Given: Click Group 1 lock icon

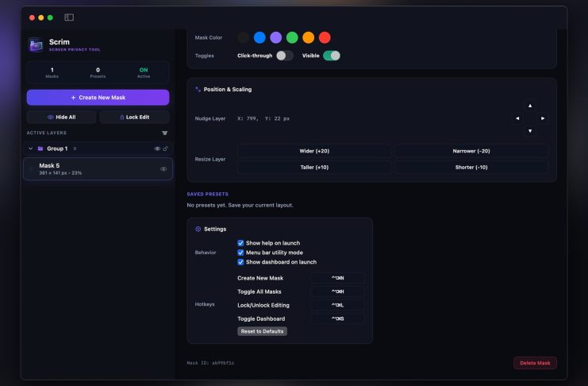Looking at the screenshot, I should tap(165, 149).
